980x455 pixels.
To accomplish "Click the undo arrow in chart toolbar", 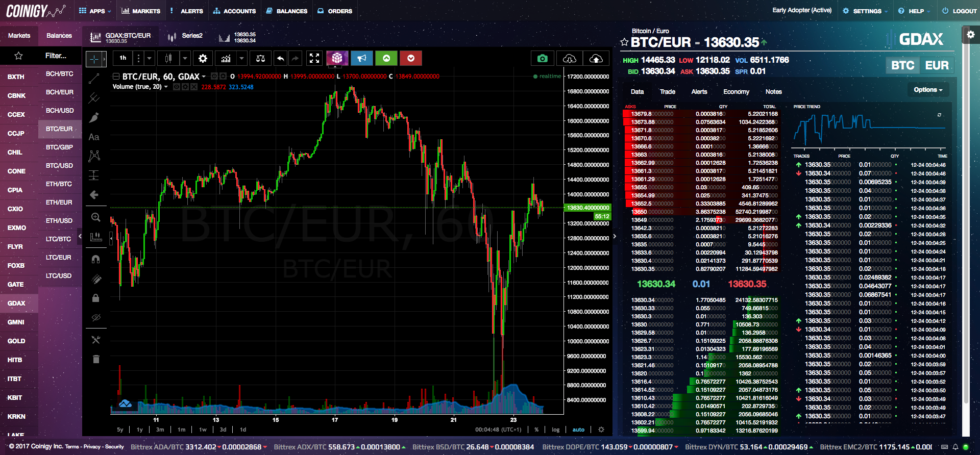I will [x=280, y=59].
